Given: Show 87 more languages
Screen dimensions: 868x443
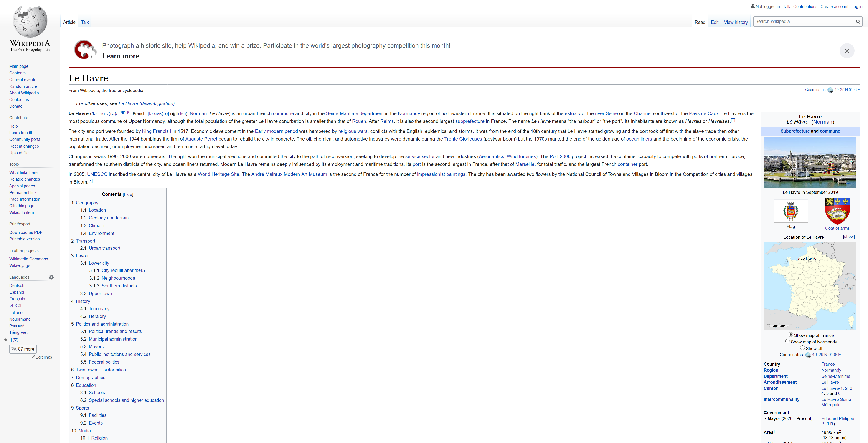Looking at the screenshot, I should click(23, 349).
